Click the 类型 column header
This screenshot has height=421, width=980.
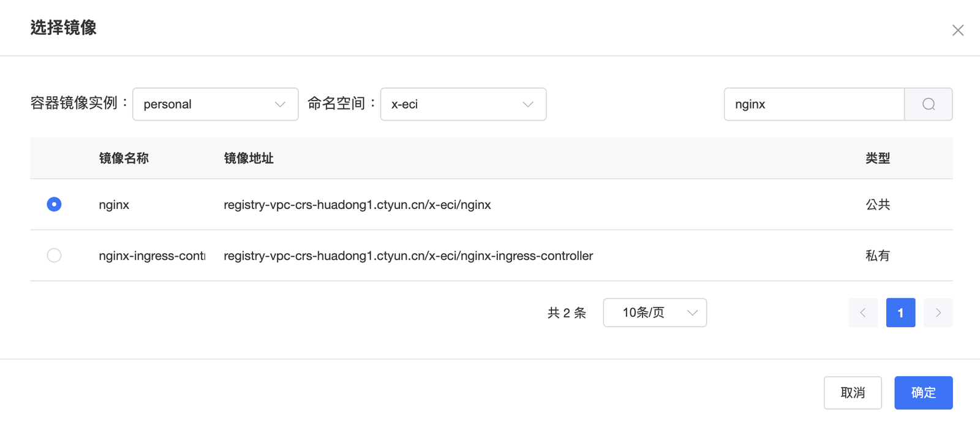[x=877, y=158]
